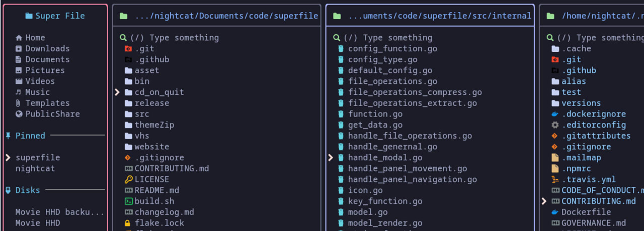Select get_data.go file

tap(375, 125)
